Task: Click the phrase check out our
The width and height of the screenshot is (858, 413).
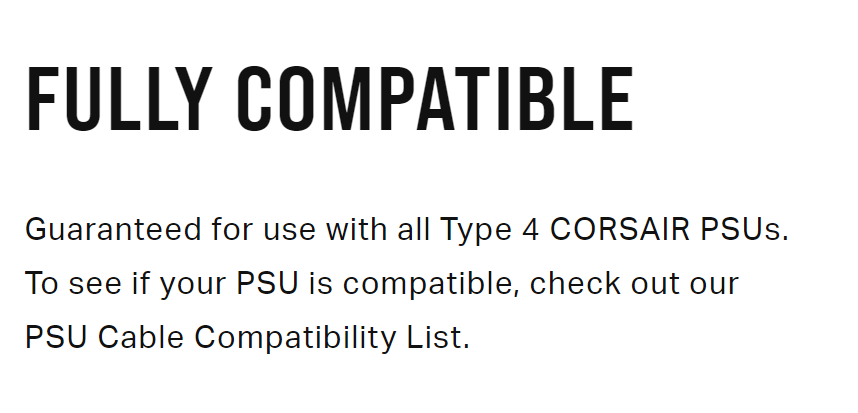Action: click(x=634, y=283)
